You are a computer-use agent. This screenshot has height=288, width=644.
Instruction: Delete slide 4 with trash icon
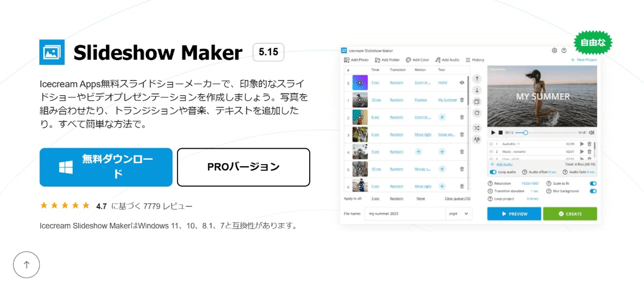(x=462, y=152)
